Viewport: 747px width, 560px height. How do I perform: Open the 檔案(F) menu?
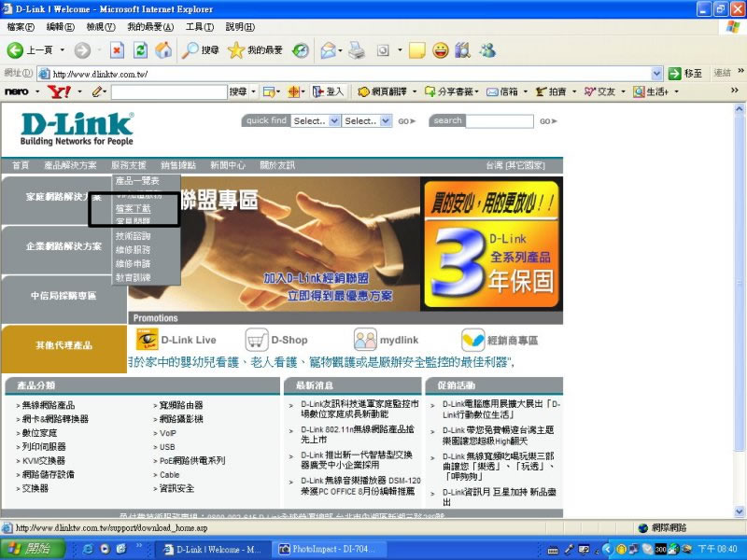(x=21, y=27)
